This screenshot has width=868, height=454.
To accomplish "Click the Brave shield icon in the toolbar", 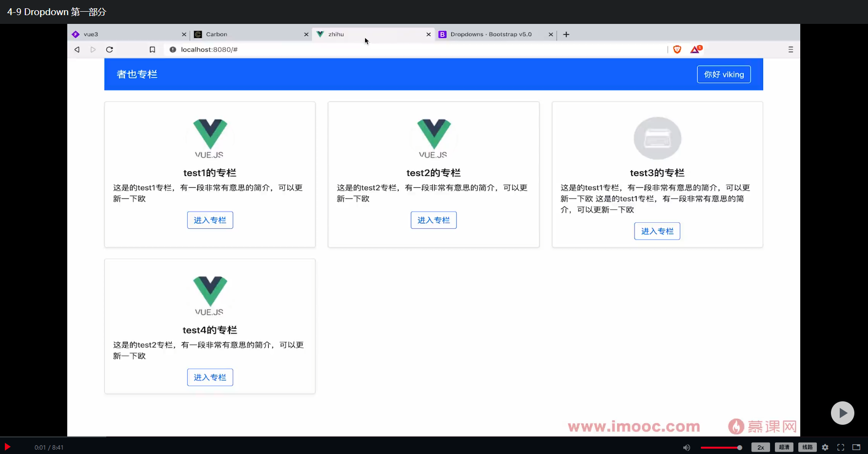I will [x=677, y=49].
